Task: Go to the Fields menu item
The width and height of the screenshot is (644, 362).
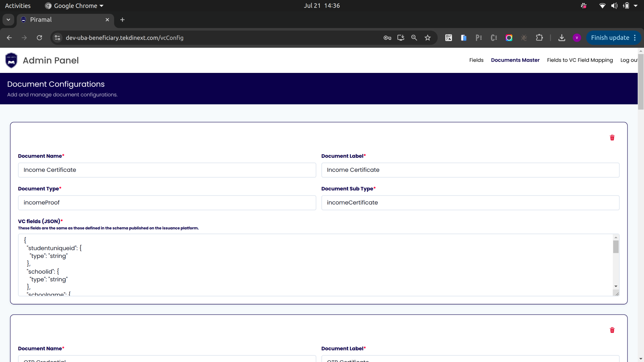Action: (x=476, y=60)
